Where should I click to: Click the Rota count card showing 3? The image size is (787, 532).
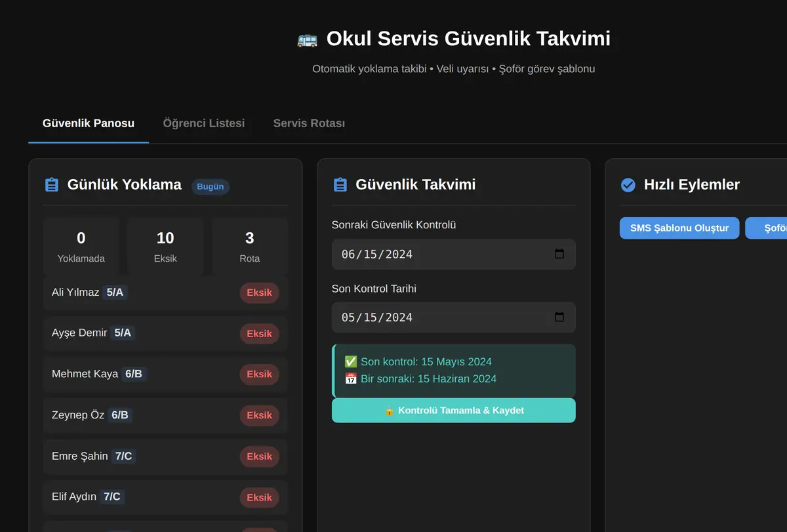pos(250,247)
